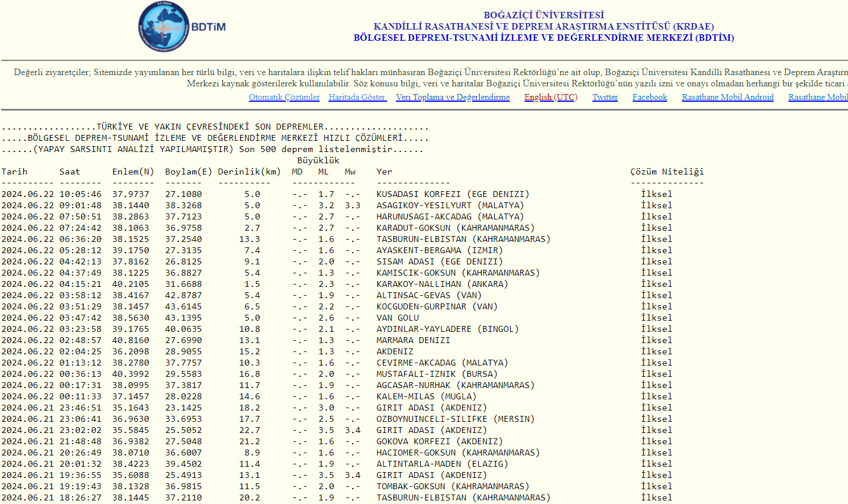This screenshot has width=848, height=504.
Task: Select AYDINLAR-YAYLADERE (BINGOL) location
Action: pyautogui.click(x=447, y=329)
